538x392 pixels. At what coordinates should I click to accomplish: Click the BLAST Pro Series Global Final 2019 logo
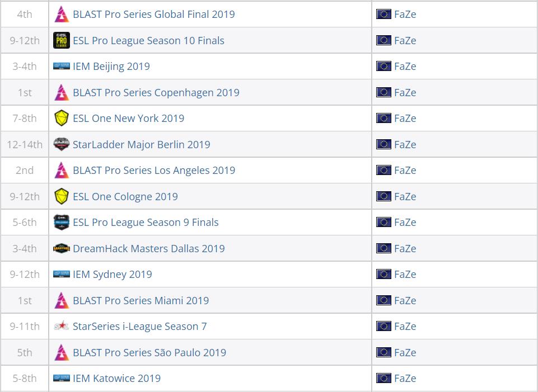[62, 14]
